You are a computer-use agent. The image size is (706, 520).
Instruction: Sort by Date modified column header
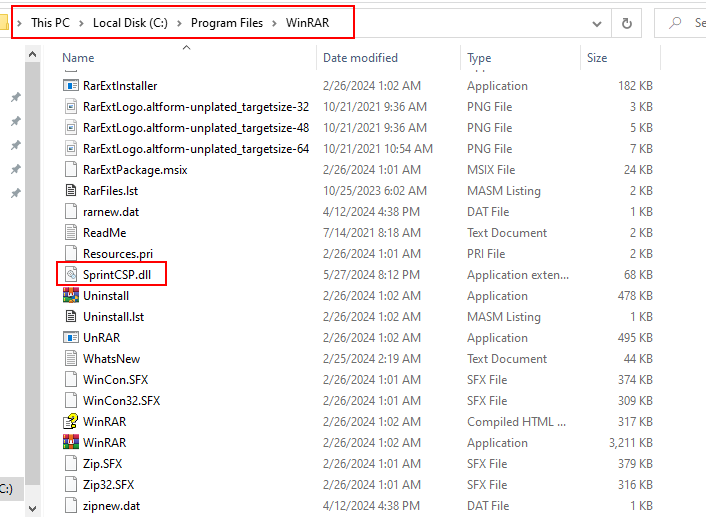coord(360,58)
